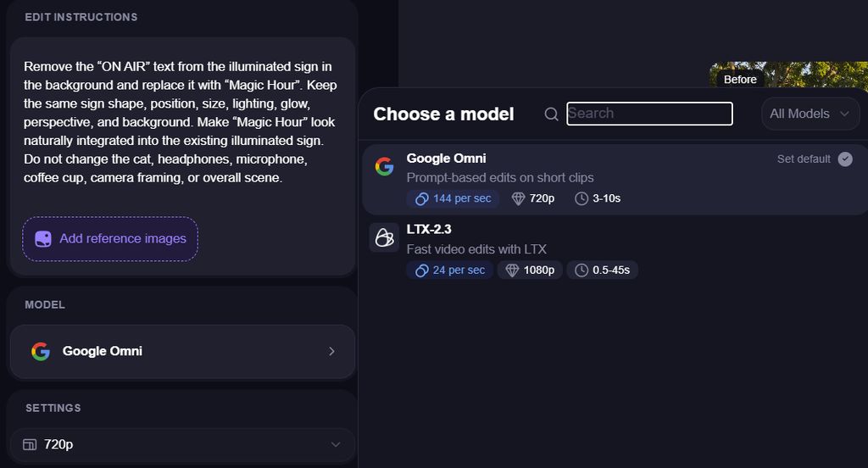Click into the edit instructions text box

pos(182,122)
